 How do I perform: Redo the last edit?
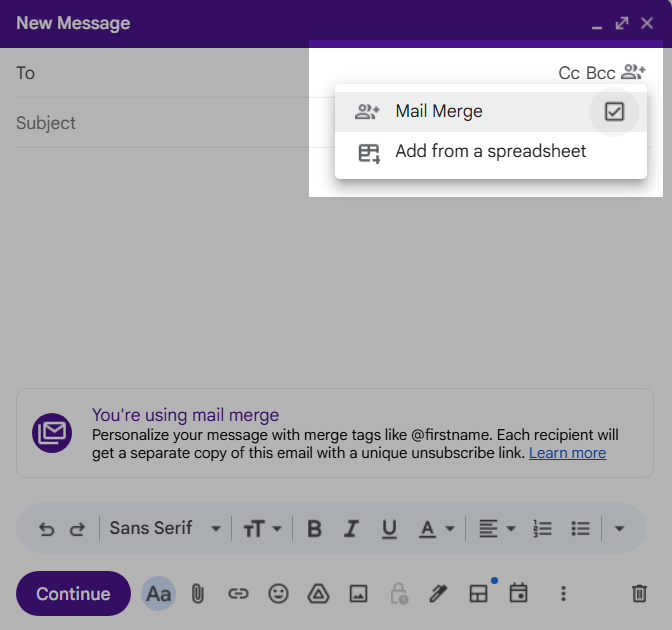(x=77, y=529)
